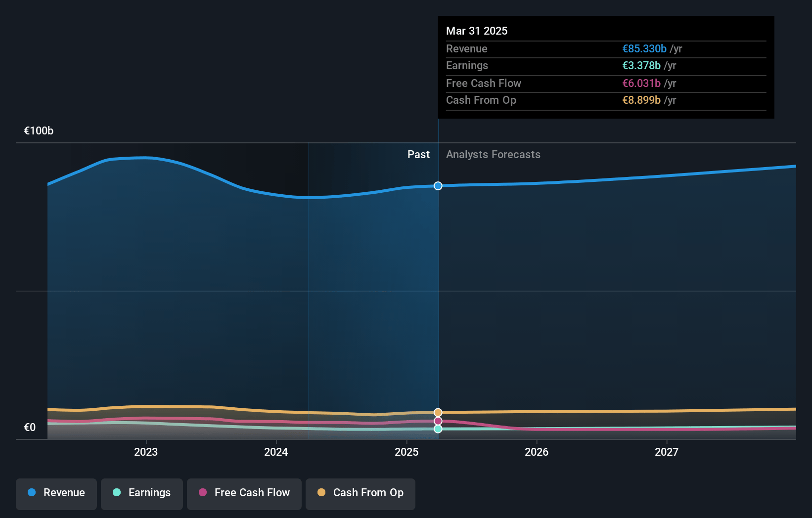Toggle the Cash From Op legend button
Image resolution: width=812 pixels, height=518 pixels.
coord(361,494)
